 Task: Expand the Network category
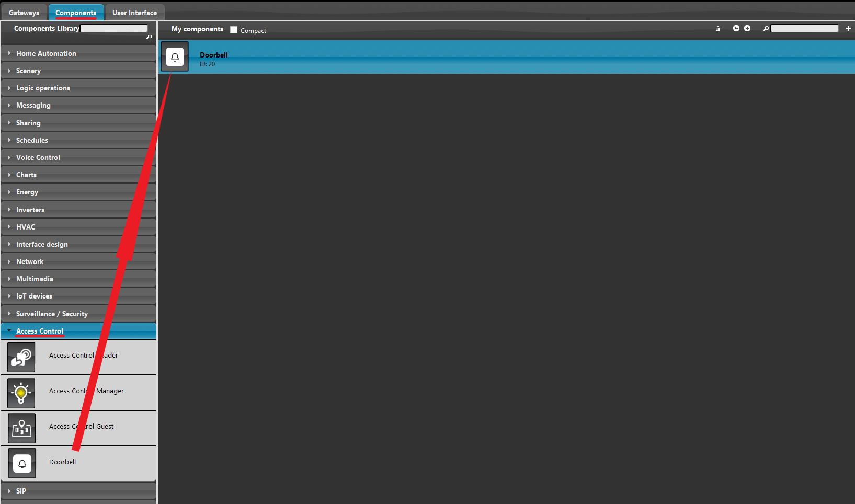[x=78, y=261]
